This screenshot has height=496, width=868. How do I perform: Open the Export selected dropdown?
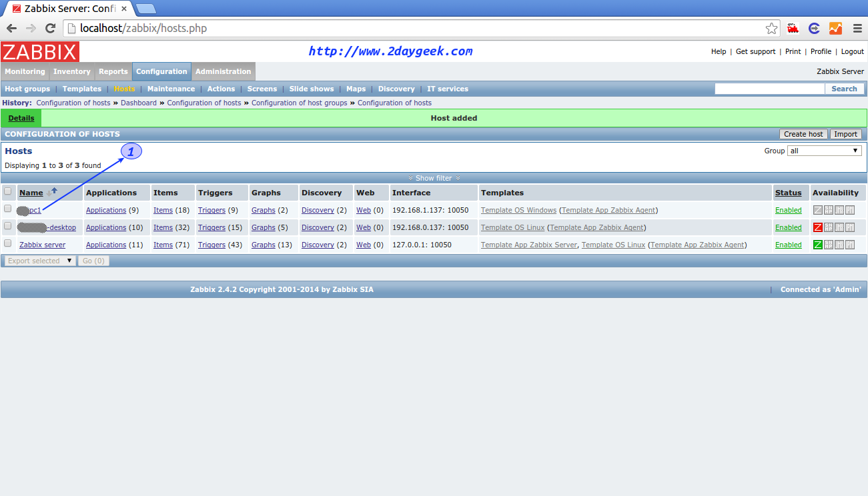39,261
